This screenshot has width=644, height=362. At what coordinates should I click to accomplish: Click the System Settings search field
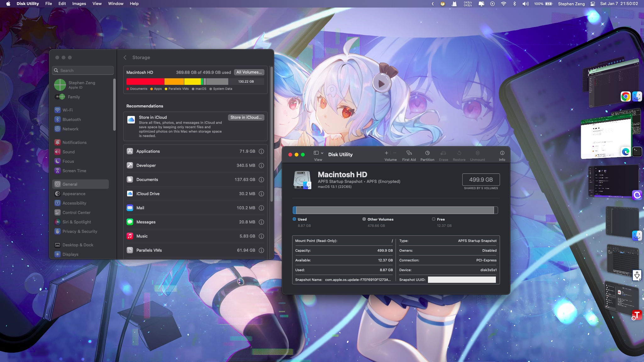(83, 71)
